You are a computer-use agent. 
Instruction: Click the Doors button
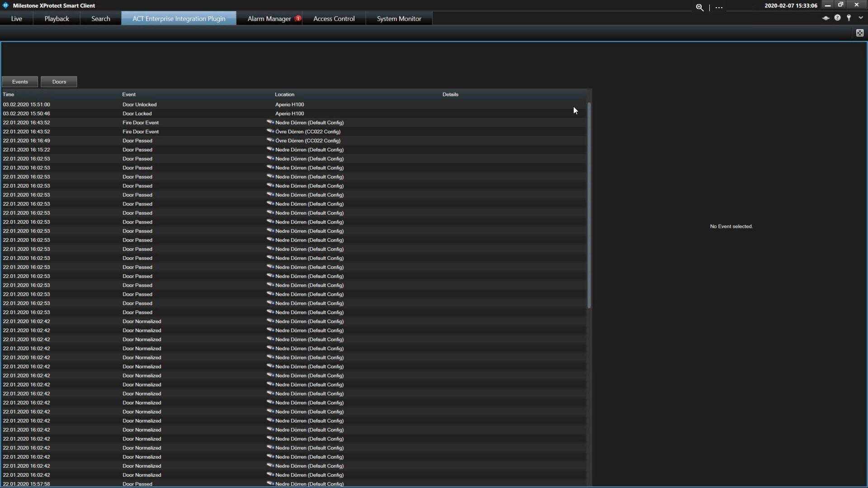tap(59, 82)
